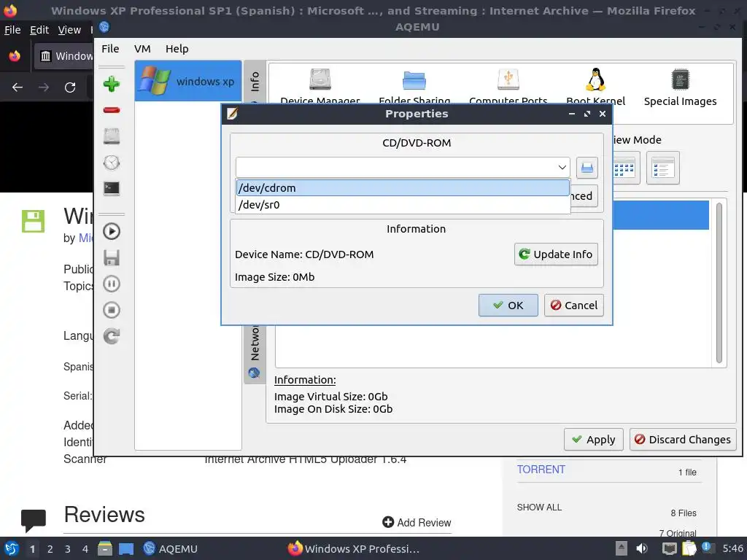
Task: Cancel the Properties dialog
Action: point(574,306)
